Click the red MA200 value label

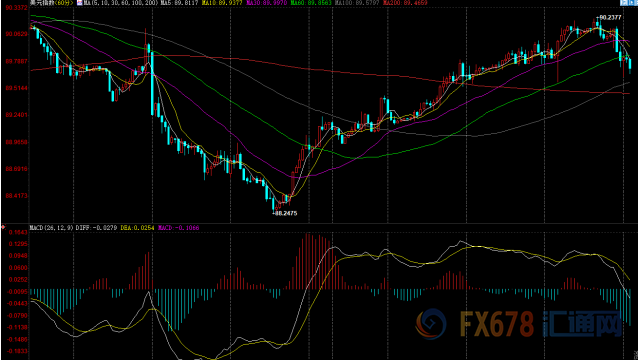(405, 3)
